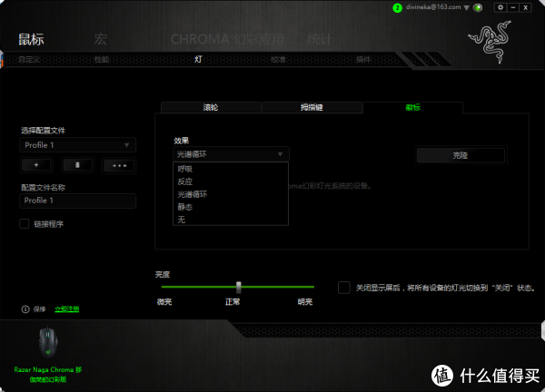Choose 反应 effect from the list
This screenshot has width=545, height=392.
click(x=231, y=181)
